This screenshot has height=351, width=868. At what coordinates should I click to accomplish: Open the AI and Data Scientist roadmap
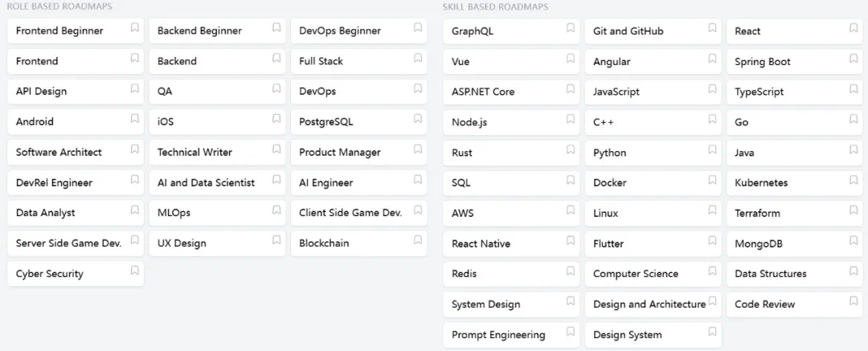[207, 183]
